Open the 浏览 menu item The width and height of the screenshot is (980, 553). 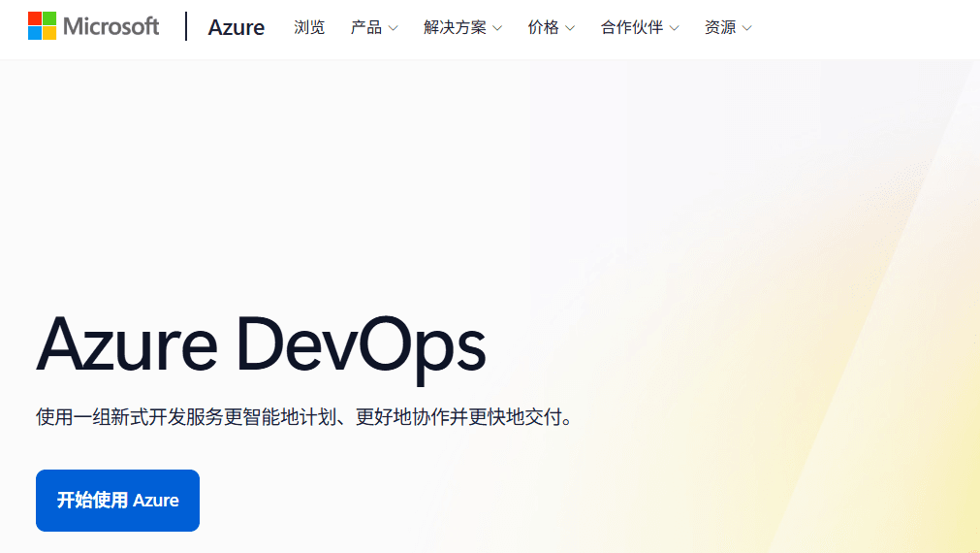point(309,27)
